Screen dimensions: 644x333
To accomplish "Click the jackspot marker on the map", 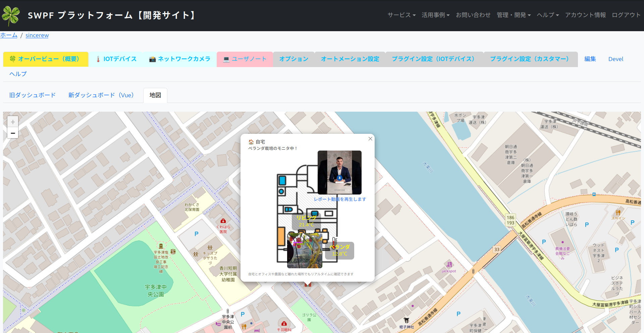I will (x=449, y=265).
